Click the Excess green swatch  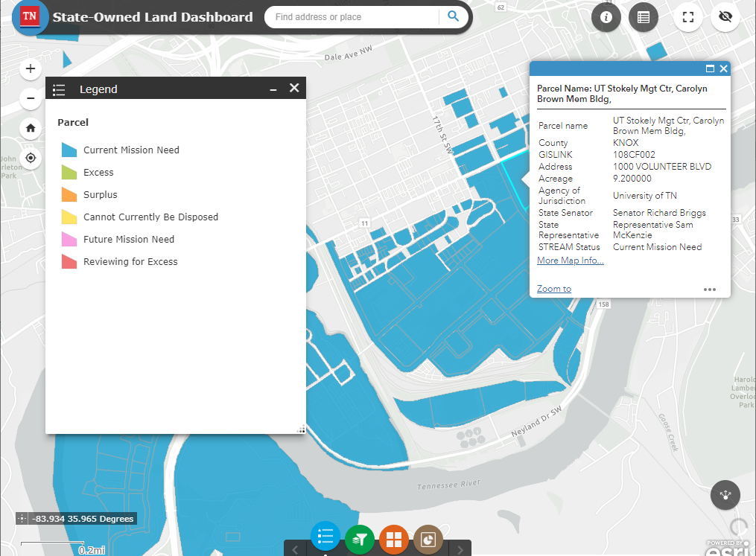(69, 172)
